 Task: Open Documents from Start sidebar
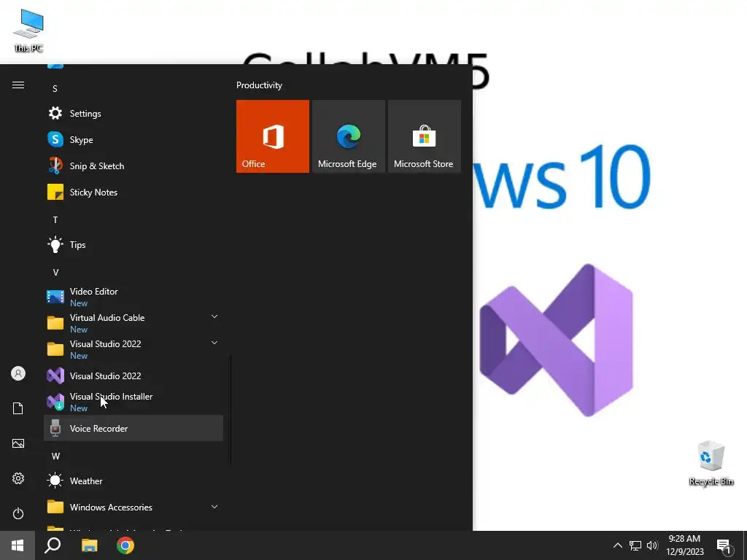coord(18,408)
